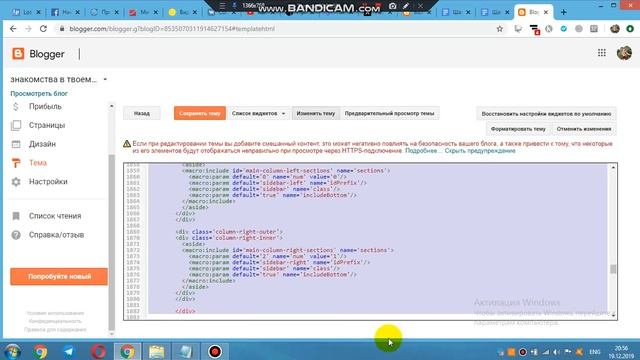The width and height of the screenshot is (640, 360).
Task: Open the account avatar on Blogger header
Action: coord(624,53)
